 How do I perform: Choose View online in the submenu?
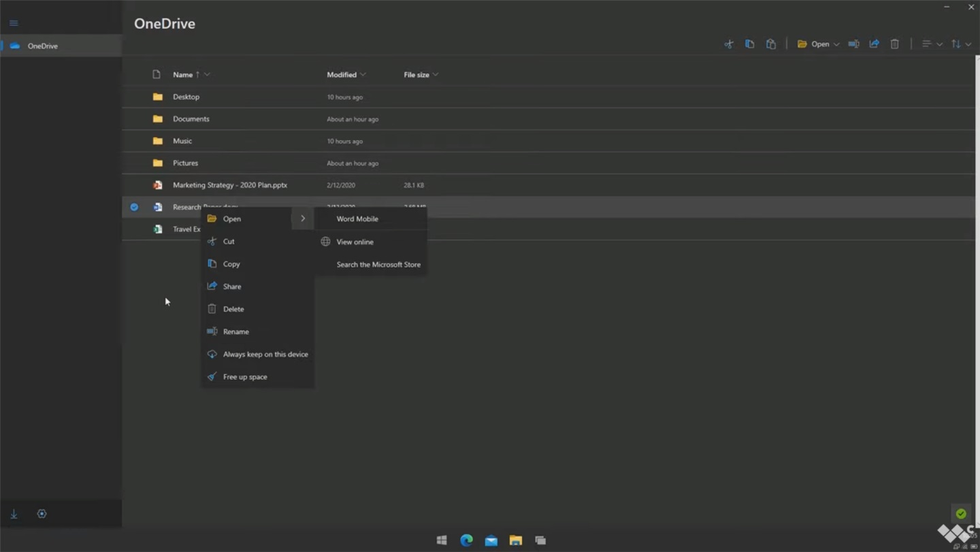pyautogui.click(x=371, y=242)
